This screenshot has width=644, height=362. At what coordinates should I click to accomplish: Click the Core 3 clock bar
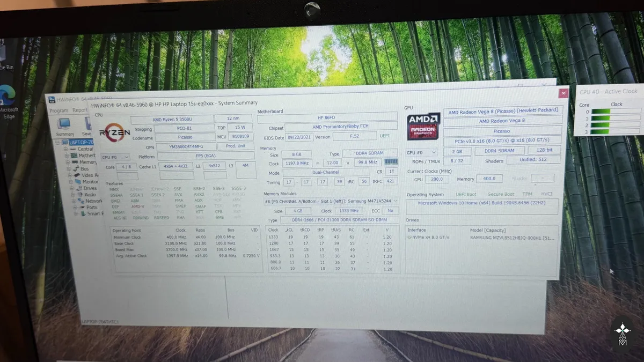click(x=616, y=131)
